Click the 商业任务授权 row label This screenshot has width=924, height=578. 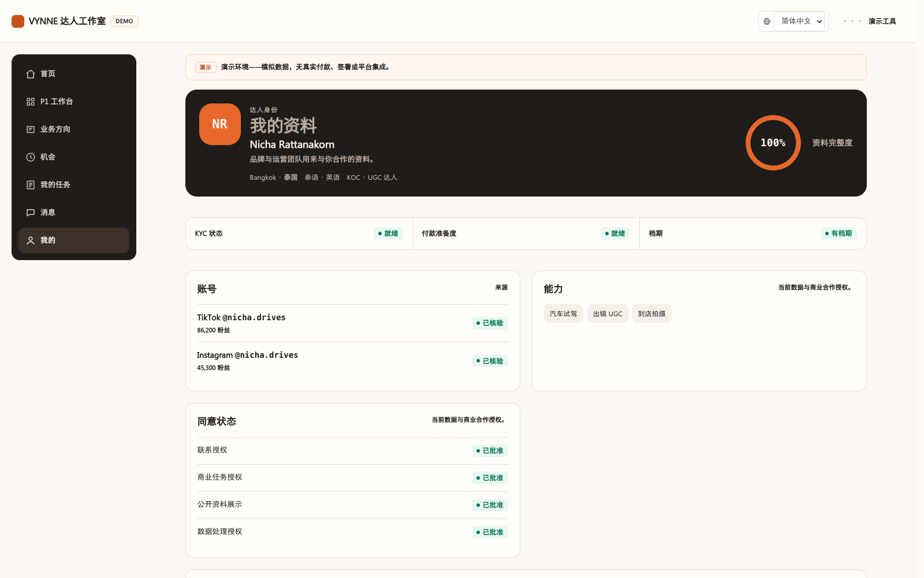(x=219, y=477)
